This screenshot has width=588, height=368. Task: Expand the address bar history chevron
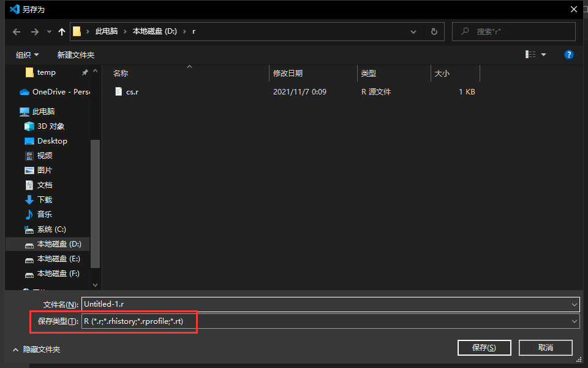(413, 31)
